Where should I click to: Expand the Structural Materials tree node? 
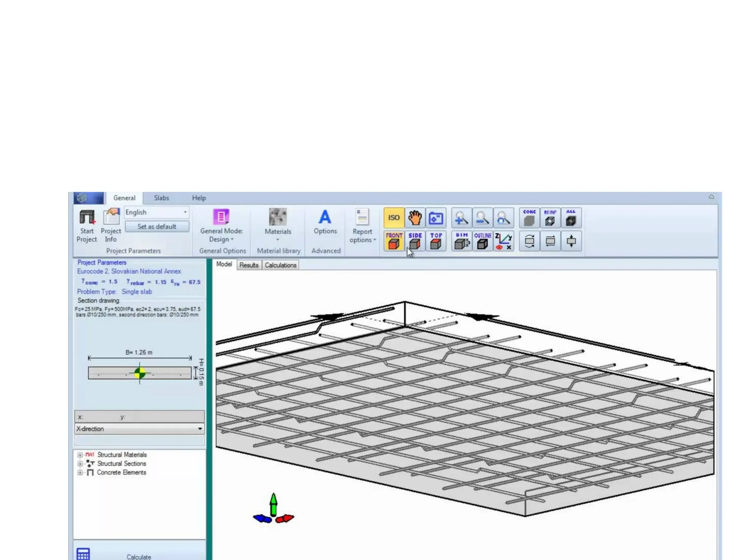pos(80,455)
